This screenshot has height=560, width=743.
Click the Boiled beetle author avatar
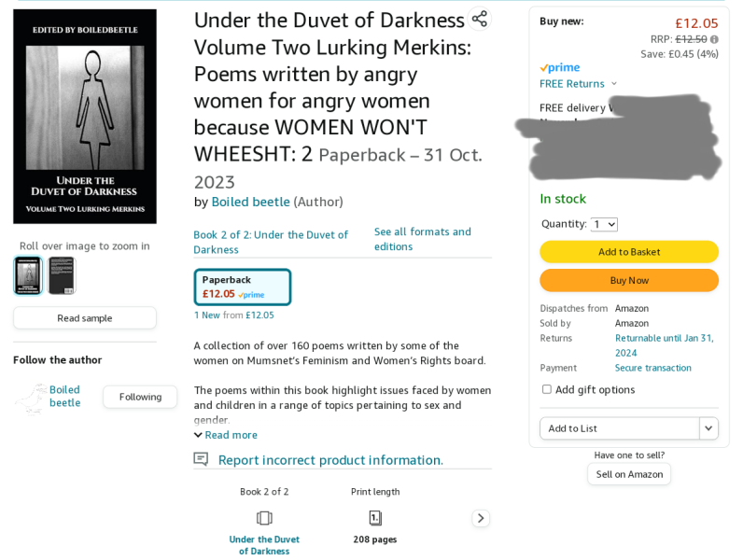click(x=31, y=397)
